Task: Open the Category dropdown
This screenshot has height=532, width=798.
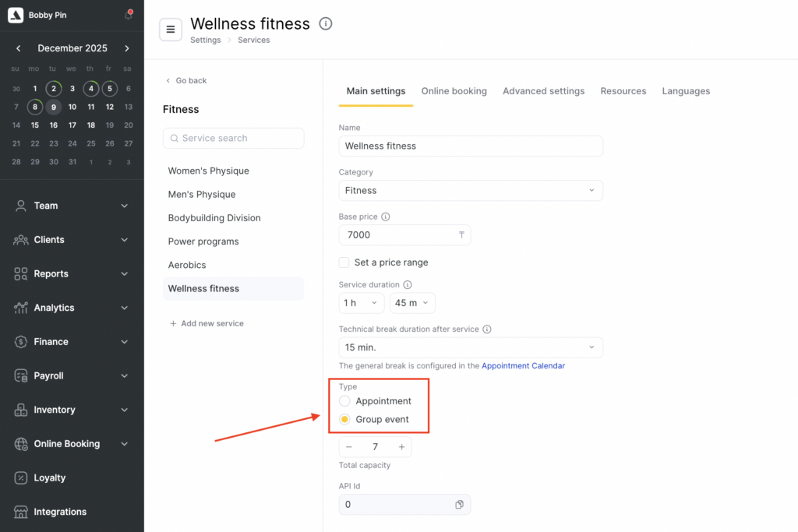Action: (x=471, y=190)
